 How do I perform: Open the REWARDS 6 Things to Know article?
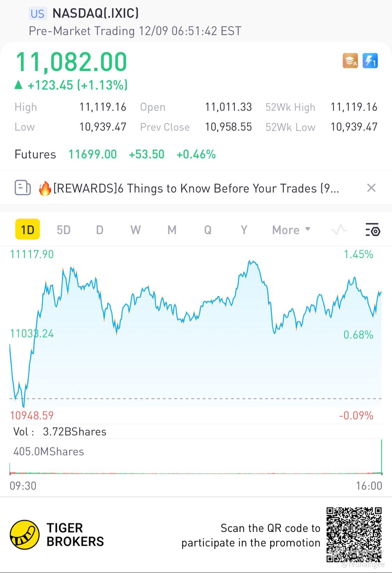pos(195,188)
